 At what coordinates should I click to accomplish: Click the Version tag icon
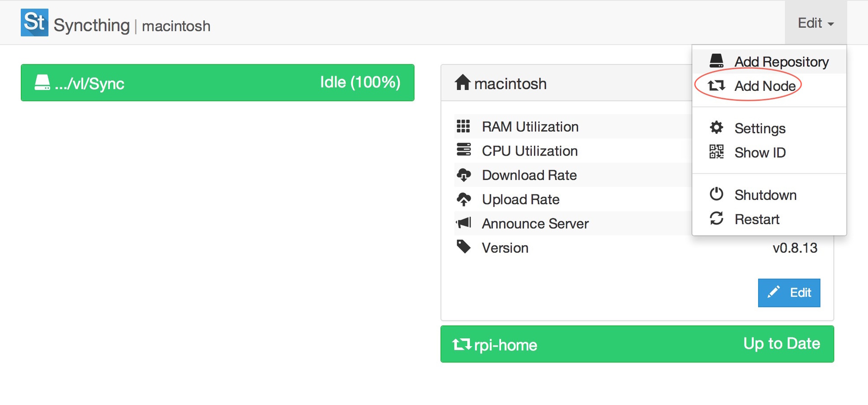464,247
